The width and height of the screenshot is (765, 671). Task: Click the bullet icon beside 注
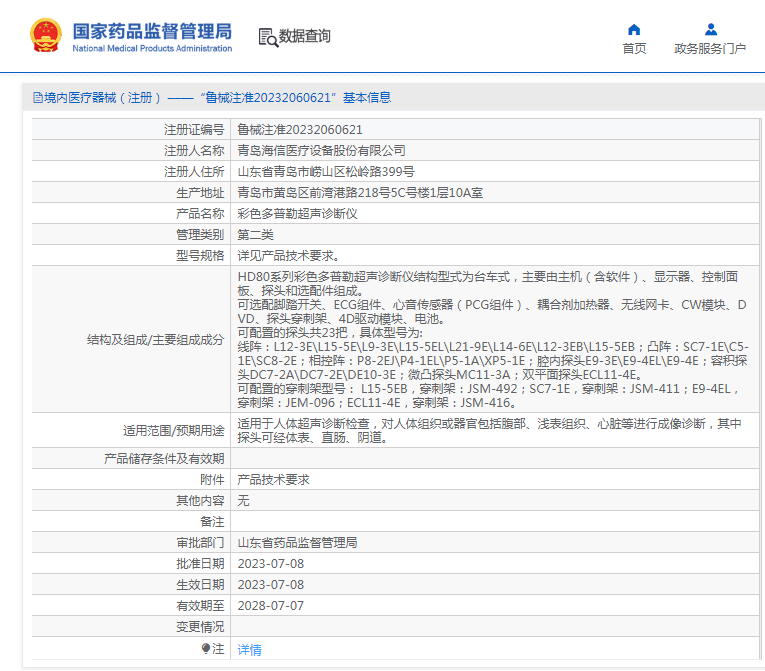tap(207, 649)
